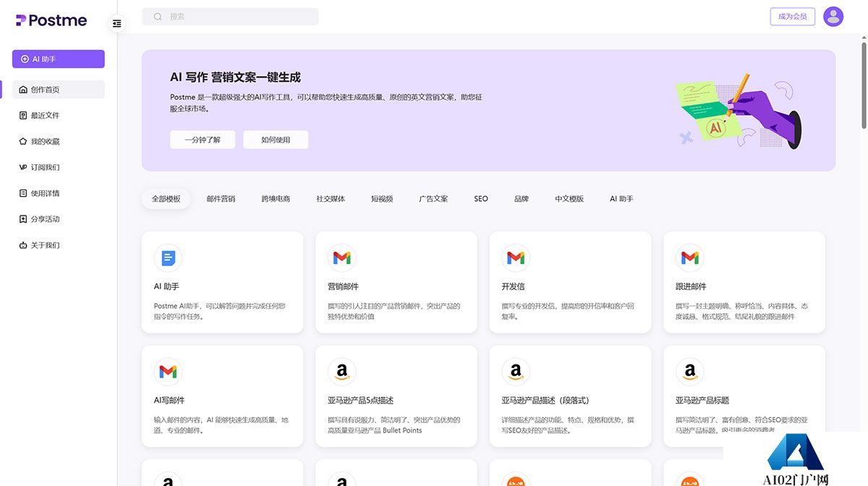
Task: Focus the 搜索 search field
Action: pyautogui.click(x=230, y=17)
